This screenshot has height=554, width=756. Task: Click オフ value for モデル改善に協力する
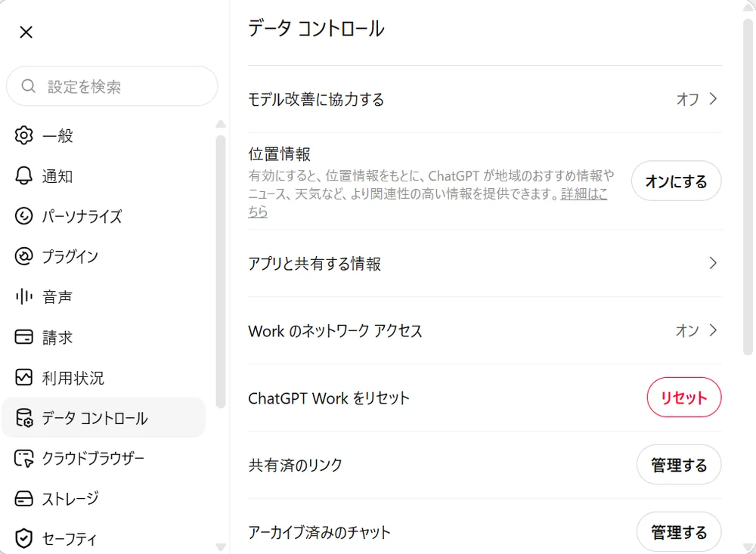point(687,99)
